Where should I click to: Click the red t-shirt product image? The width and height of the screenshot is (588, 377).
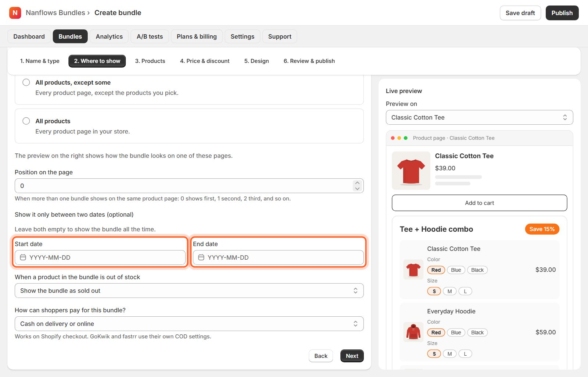411,171
